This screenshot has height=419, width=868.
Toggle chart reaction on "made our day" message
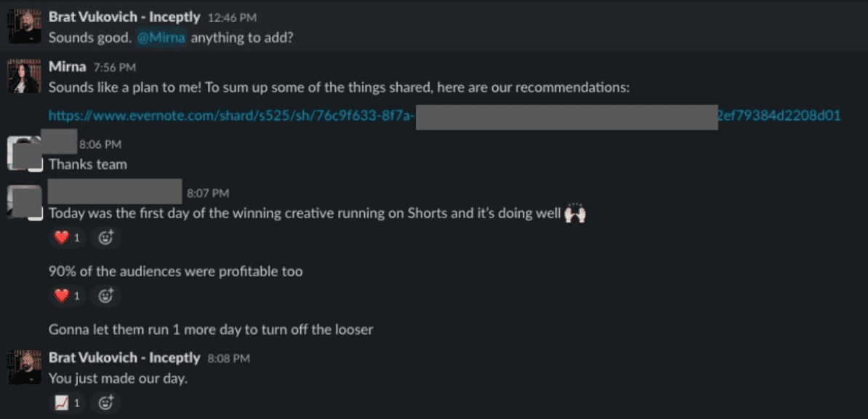tap(67, 402)
